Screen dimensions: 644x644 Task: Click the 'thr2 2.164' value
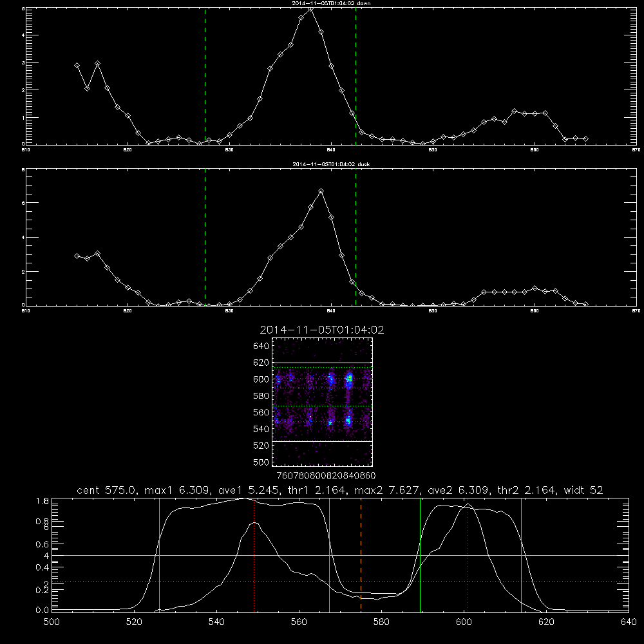coord(526,490)
